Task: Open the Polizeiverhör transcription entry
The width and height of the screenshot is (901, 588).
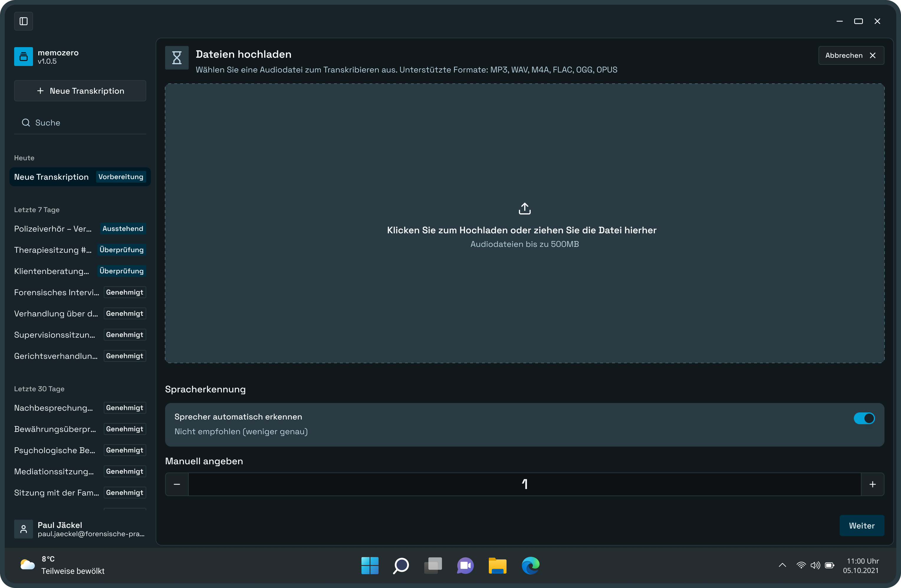Action: [53, 229]
